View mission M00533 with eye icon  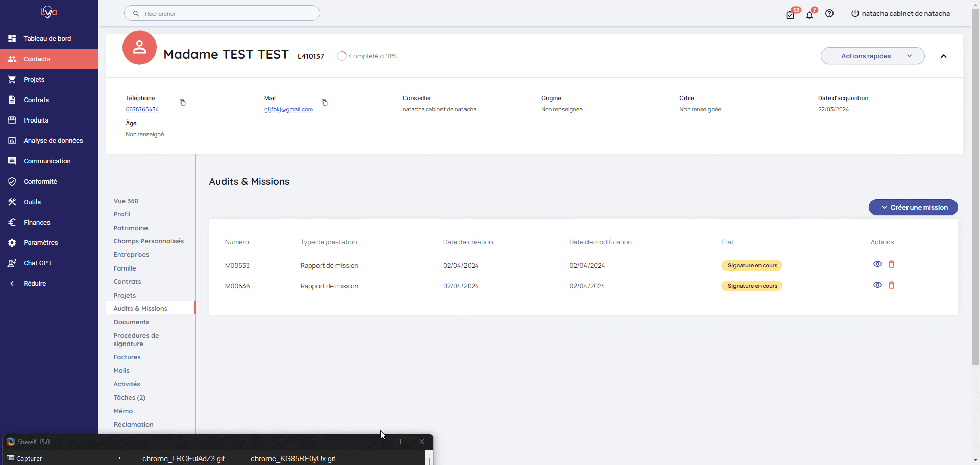(x=877, y=264)
